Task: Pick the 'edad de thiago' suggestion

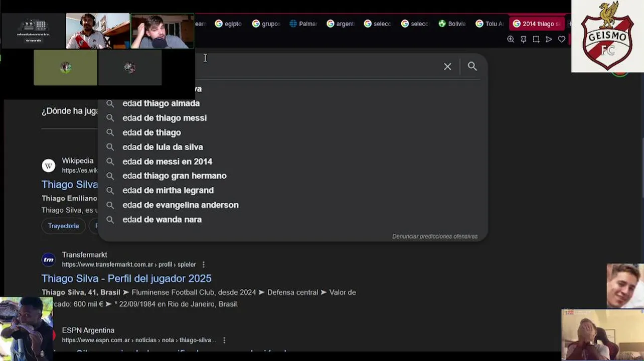Action: [151, 132]
